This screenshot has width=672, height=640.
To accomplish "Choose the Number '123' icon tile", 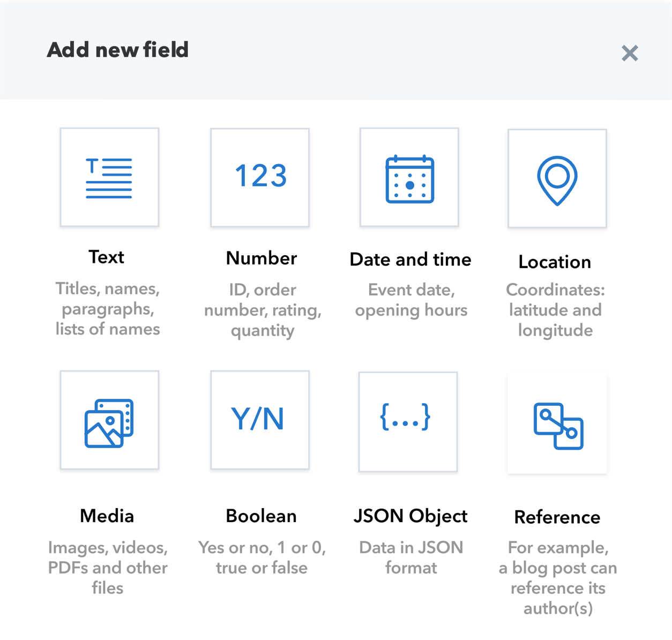I will coord(260,177).
